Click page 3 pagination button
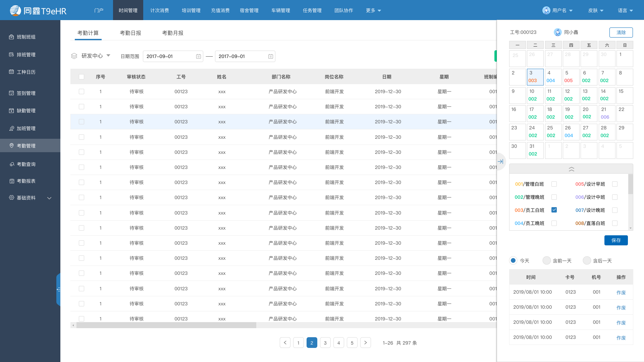Image resolution: width=644 pixels, height=362 pixels. (325, 343)
